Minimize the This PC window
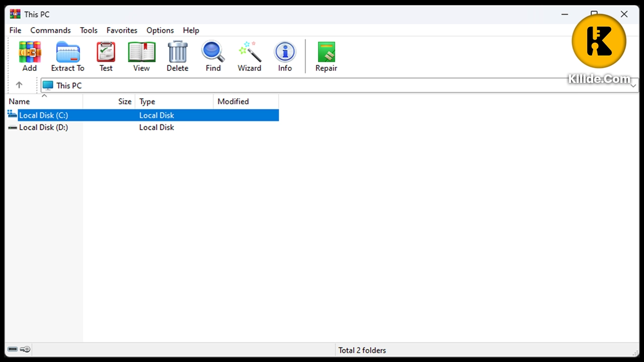Viewport: 644px width, 362px height. (x=565, y=14)
